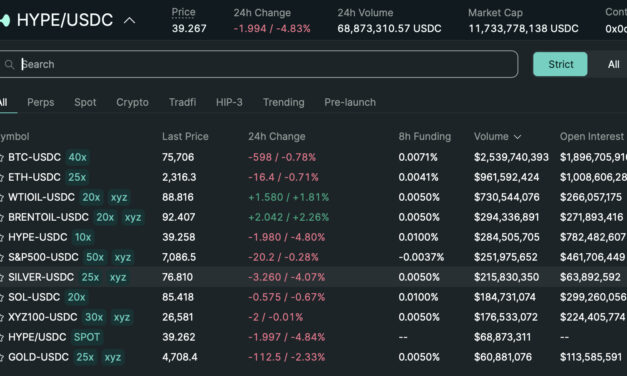Image resolution: width=627 pixels, height=376 pixels.
Task: Click 24h Volume 68,873,310.57 USDC
Action: pyautogui.click(x=389, y=28)
